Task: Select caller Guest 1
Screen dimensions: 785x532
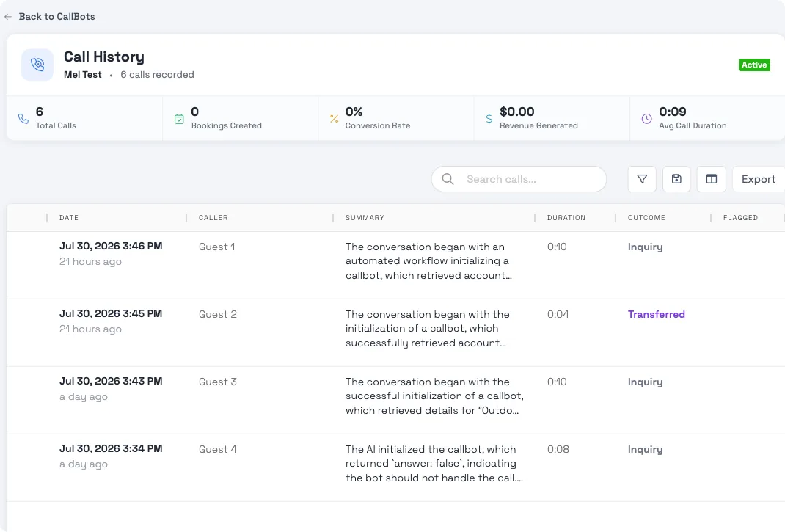Action: tap(216, 247)
